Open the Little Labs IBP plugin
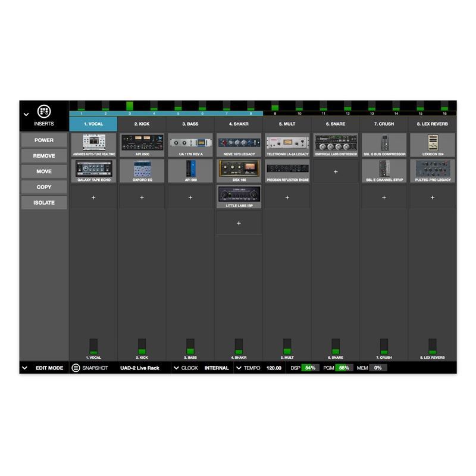The height and width of the screenshot is (476, 476). click(239, 197)
